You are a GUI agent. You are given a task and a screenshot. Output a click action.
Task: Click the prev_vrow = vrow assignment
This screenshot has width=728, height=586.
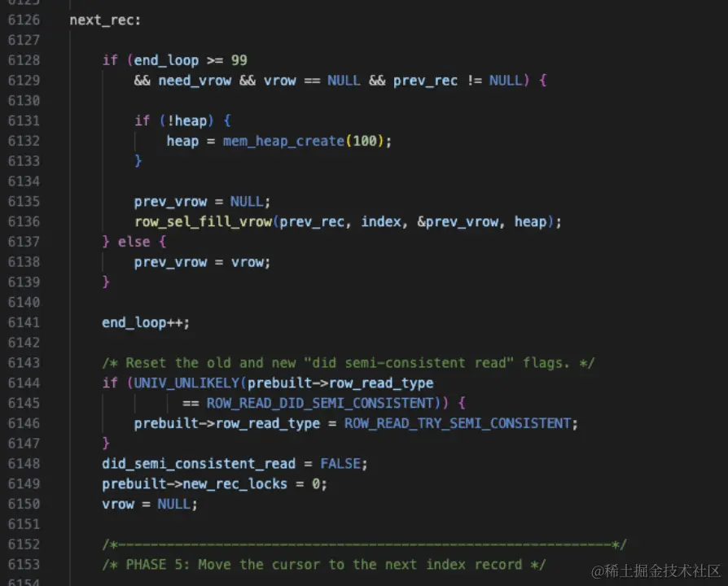pos(202,262)
